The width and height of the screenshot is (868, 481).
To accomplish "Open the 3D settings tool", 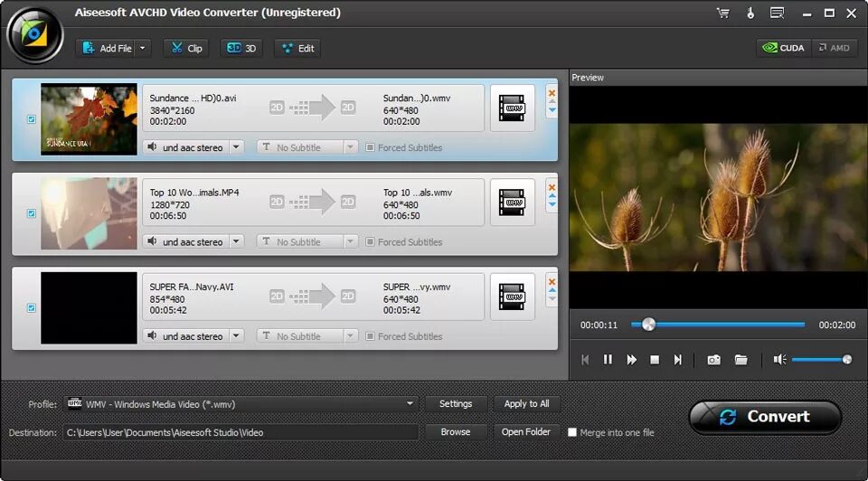I will [241, 48].
